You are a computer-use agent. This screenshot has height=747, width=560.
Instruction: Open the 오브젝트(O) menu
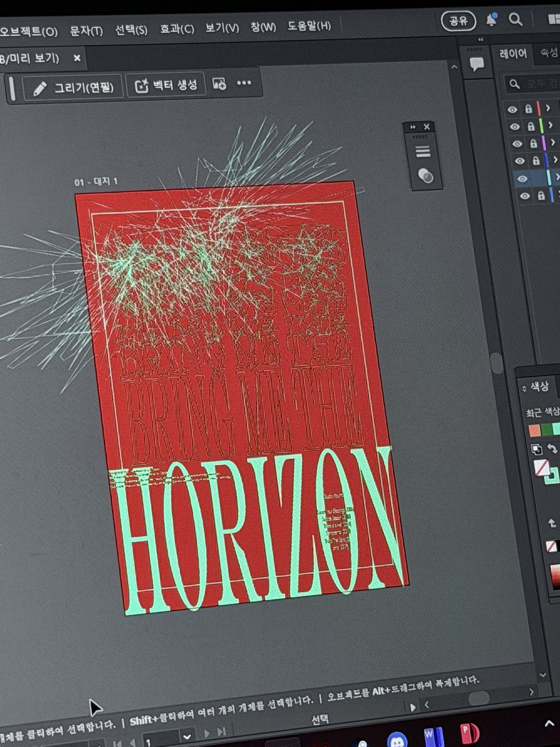click(29, 31)
